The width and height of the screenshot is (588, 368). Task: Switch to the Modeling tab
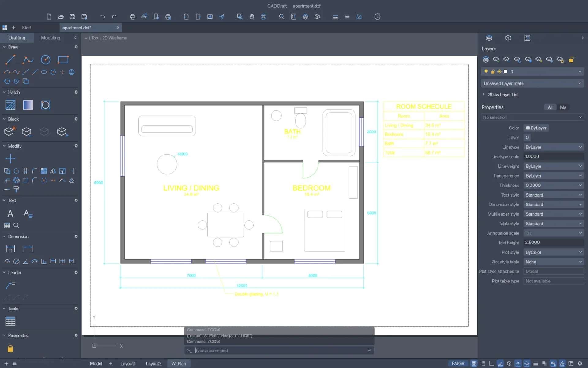click(x=51, y=38)
